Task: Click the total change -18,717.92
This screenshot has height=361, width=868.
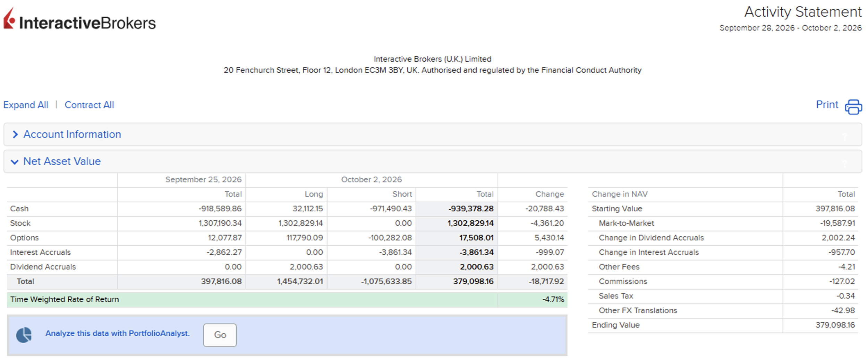Action: 546,281
